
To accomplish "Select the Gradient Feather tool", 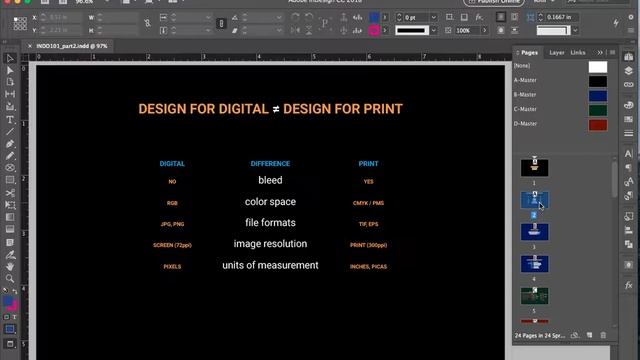I will click(x=10, y=229).
